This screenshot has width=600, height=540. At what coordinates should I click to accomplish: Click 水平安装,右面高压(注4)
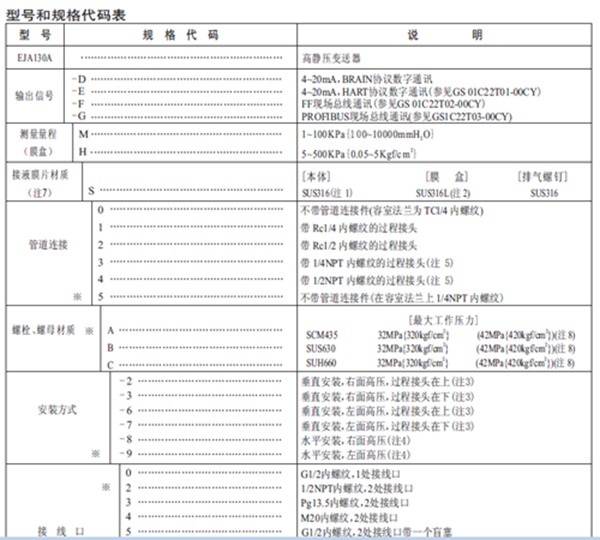tap(356, 440)
